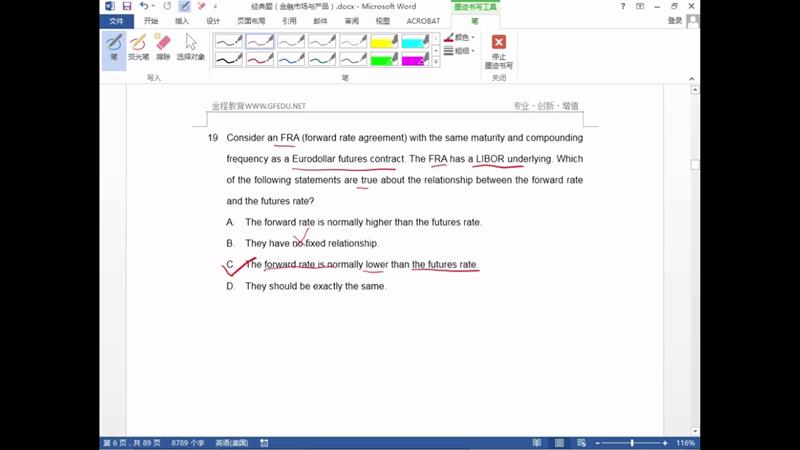Open the File (文件) tab

(116, 21)
